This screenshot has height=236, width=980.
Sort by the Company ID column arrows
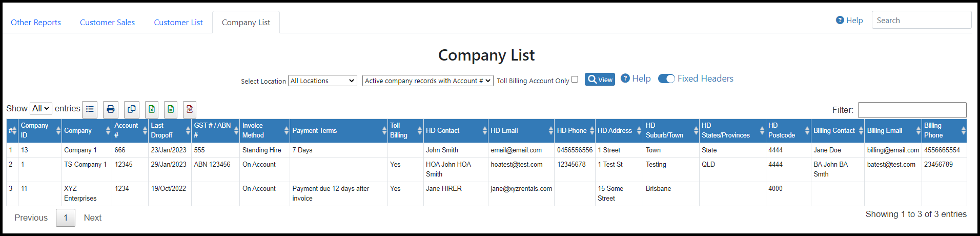58,131
